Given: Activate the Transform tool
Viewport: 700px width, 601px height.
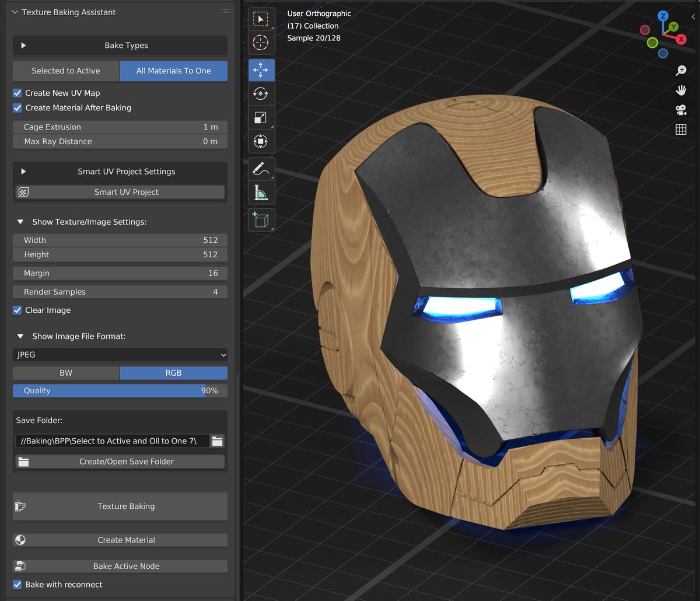Looking at the screenshot, I should [x=261, y=141].
